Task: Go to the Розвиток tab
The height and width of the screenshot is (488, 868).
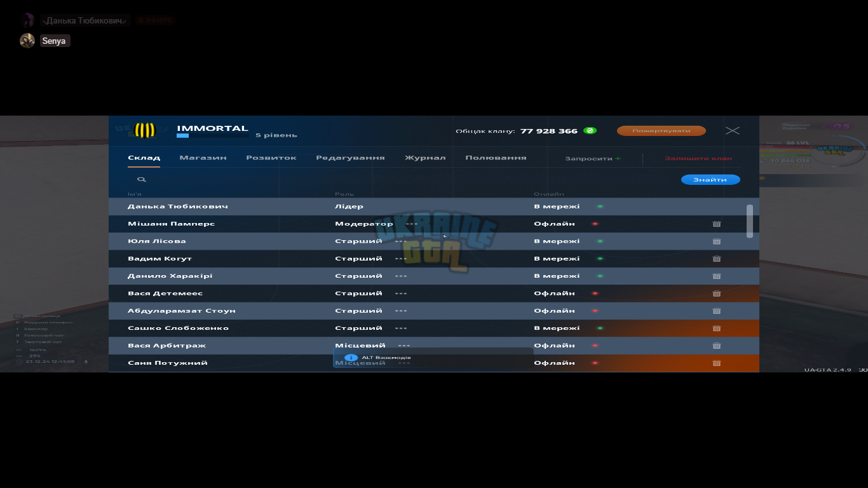Action: [x=271, y=158]
